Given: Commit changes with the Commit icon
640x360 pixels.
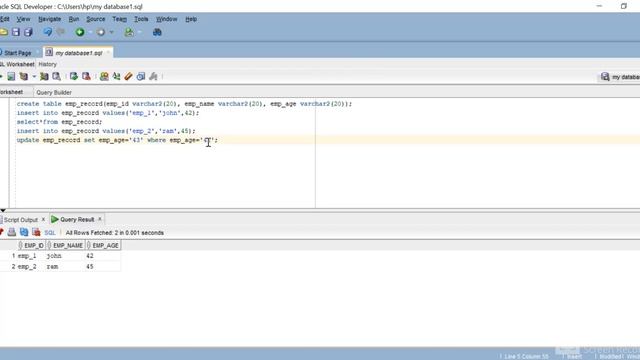Looking at the screenshot, I should [x=74, y=76].
